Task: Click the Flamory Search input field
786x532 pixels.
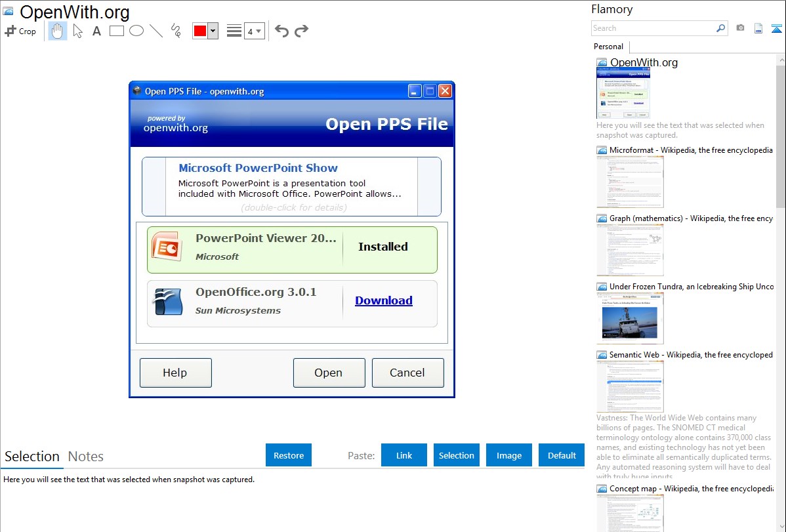Action: 653,28
